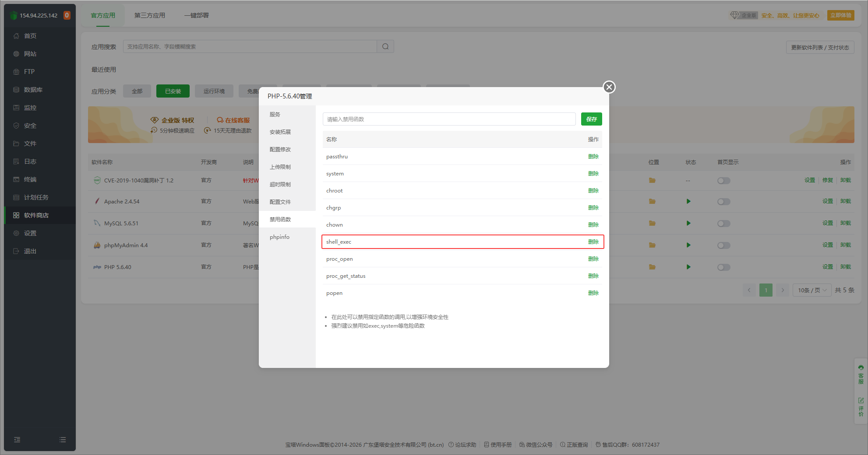Viewport: 868px width, 455px height.
Task: Close the PHP-5.6.40 management dialog
Action: coord(609,87)
